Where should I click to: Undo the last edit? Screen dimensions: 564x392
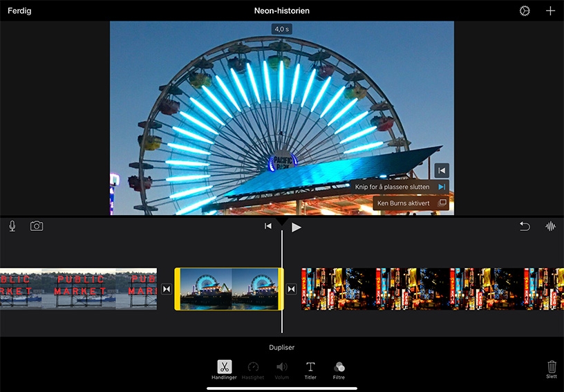point(525,226)
